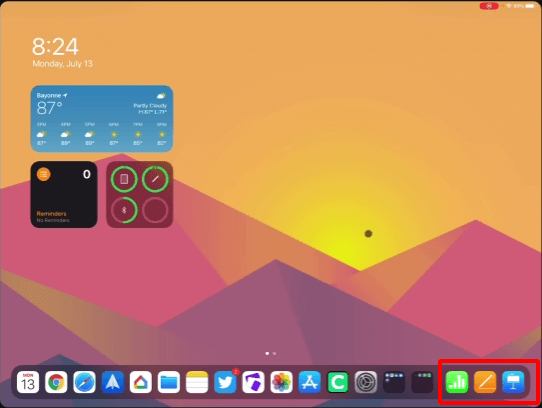The image size is (542, 408).
Task: Open the dark app folder beside Numbers
Action: point(422,382)
